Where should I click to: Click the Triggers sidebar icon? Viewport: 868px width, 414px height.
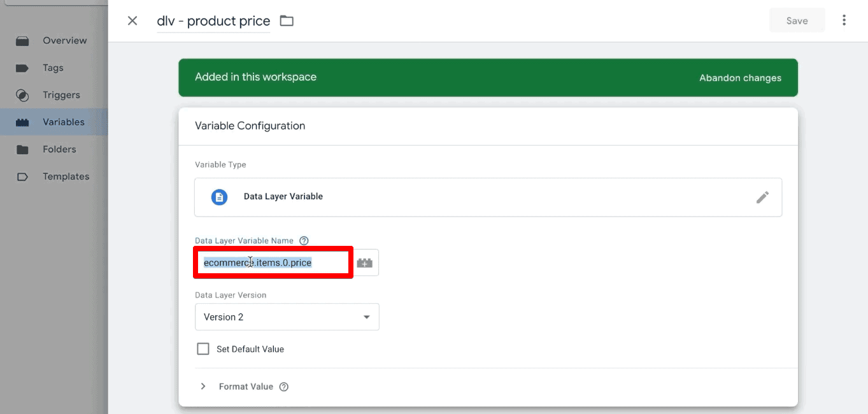click(22, 94)
